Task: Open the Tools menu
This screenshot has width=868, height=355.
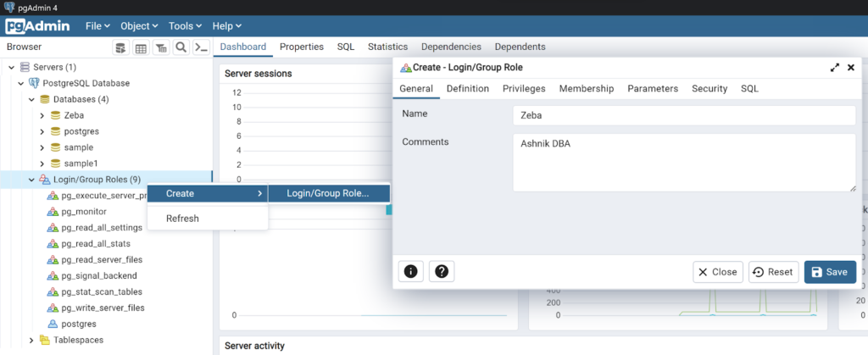Action: click(186, 26)
